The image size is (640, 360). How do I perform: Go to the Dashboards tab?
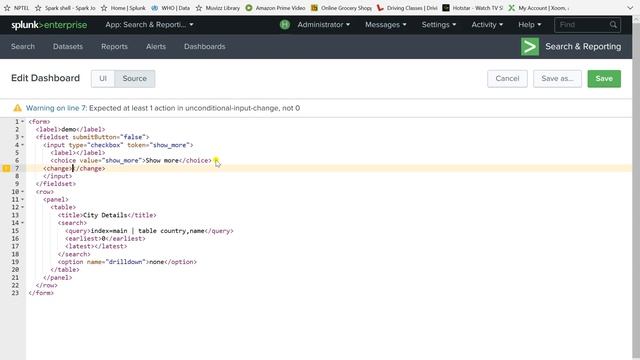click(x=204, y=47)
